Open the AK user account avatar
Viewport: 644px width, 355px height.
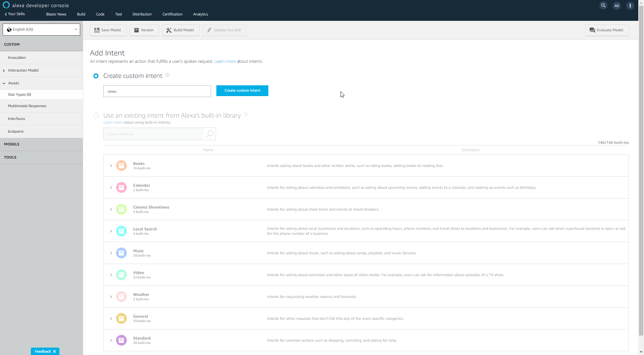(617, 5)
